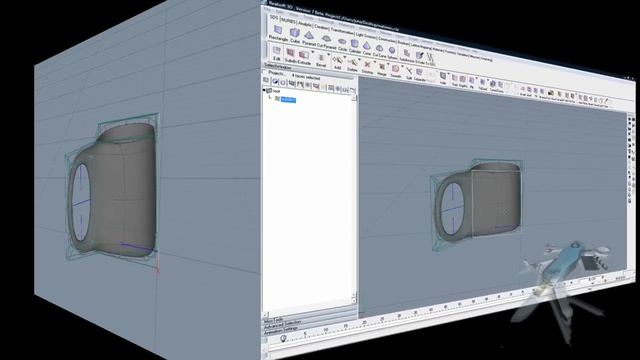Viewport: 640px width, 360px height.
Task: Open the dropdown arrow next to Merge
Action: click(388, 64)
